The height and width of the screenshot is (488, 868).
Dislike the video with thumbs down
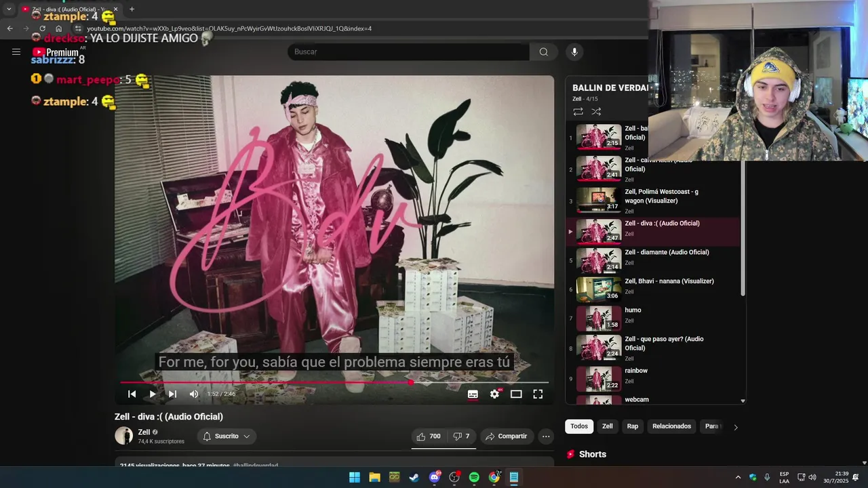(462, 436)
